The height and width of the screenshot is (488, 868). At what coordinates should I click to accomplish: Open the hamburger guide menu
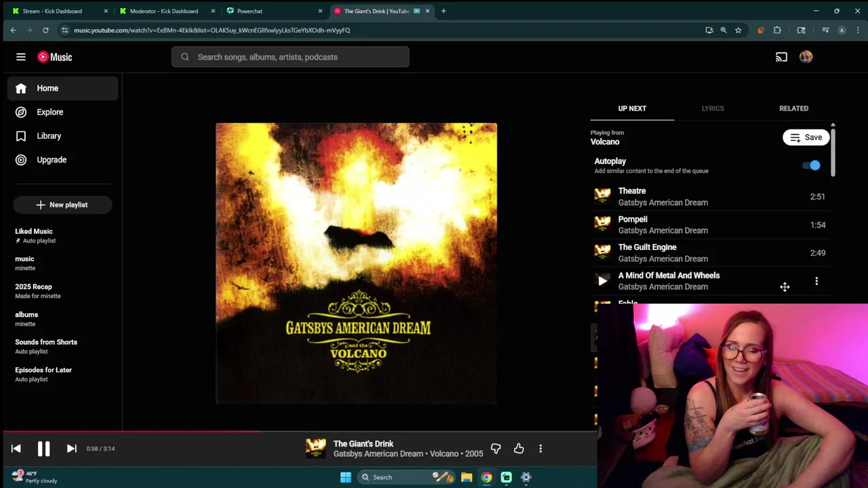pos(21,57)
